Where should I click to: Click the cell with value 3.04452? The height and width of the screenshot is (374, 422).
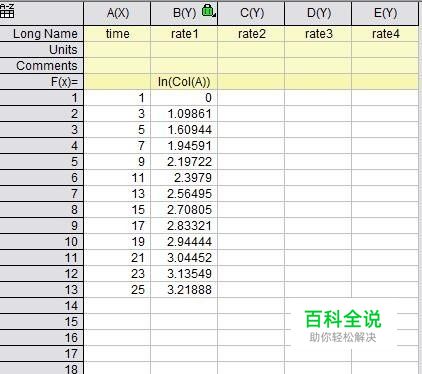point(184,258)
